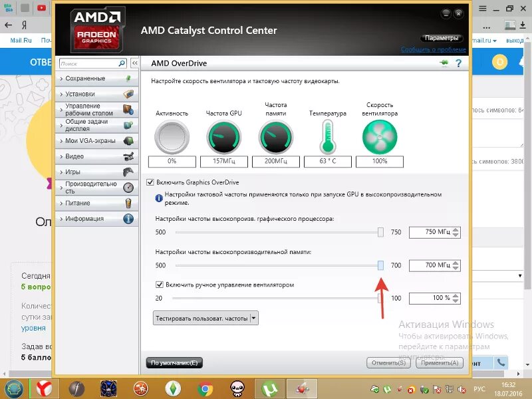Viewport: 532px width, 399px height.
Task: Increase memory clock with up stepper arrow
Action: [456, 263]
